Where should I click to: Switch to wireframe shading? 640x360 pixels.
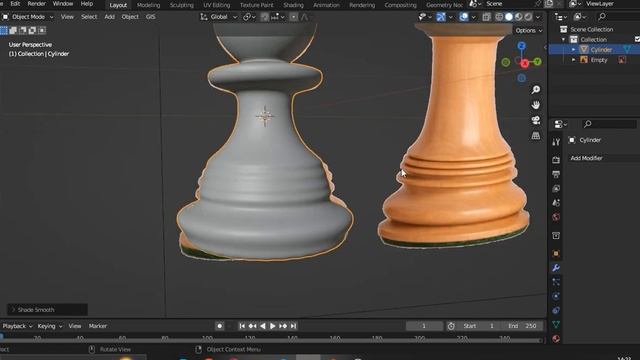499,17
